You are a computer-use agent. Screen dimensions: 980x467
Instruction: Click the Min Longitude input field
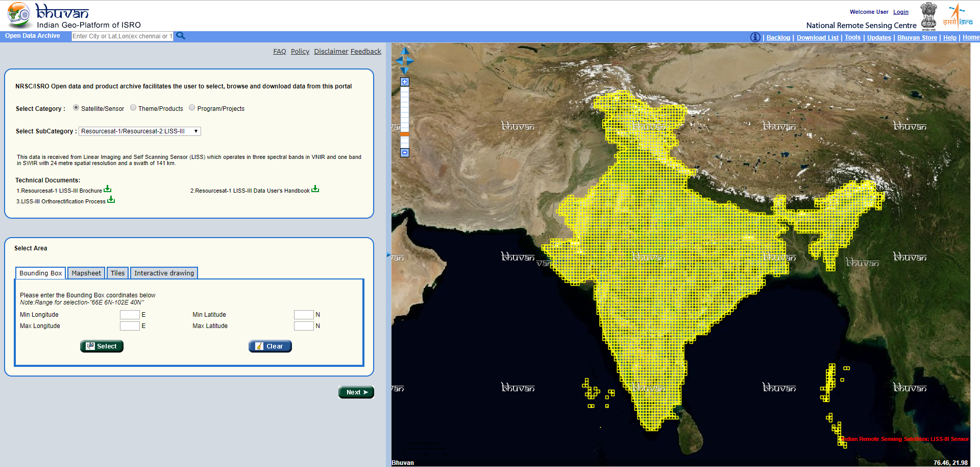click(x=130, y=315)
